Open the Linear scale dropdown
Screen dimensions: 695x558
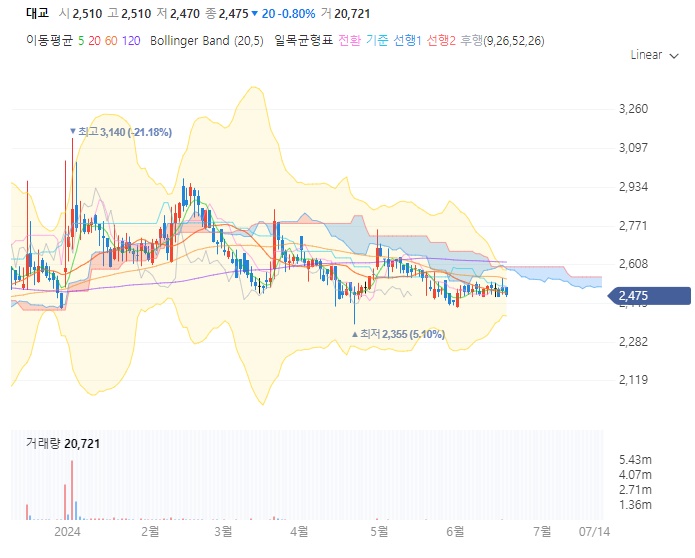tap(654, 55)
